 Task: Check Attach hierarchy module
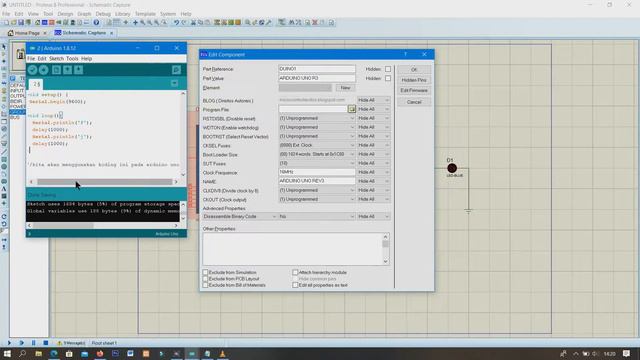tap(295, 272)
